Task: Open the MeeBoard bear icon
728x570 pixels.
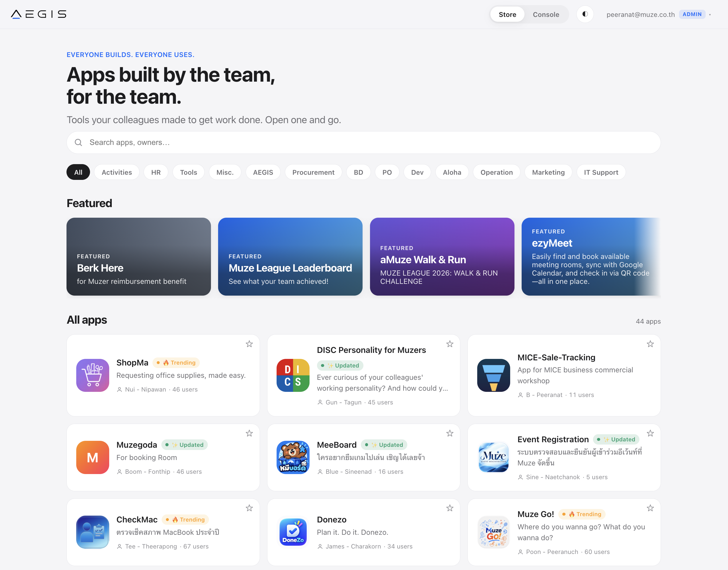Action: 293,457
